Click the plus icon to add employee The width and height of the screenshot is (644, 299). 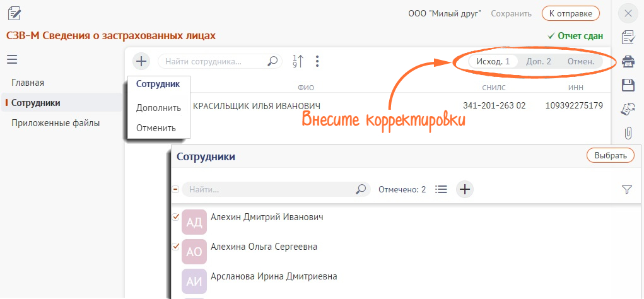tap(141, 62)
